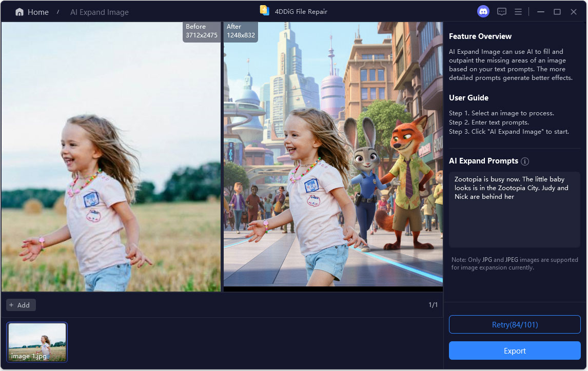588x371 pixels.
Task: Click the Home icon
Action: (x=18, y=11)
